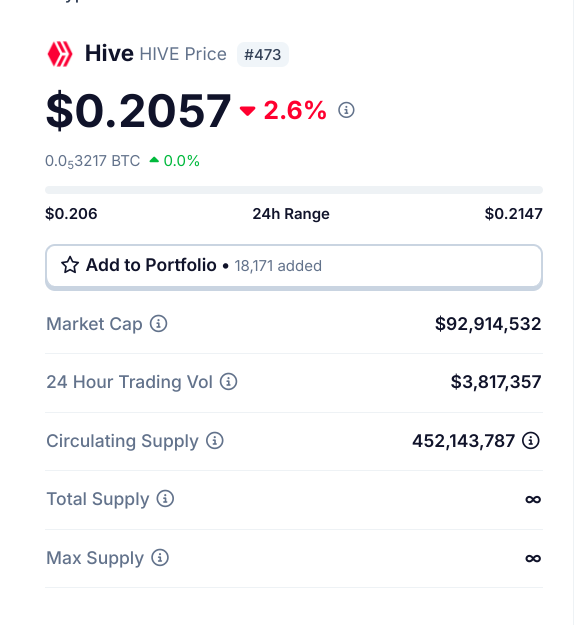Image resolution: width=585 pixels, height=625 pixels.
Task: Click the green 0.0% BTC change
Action: pyautogui.click(x=174, y=161)
